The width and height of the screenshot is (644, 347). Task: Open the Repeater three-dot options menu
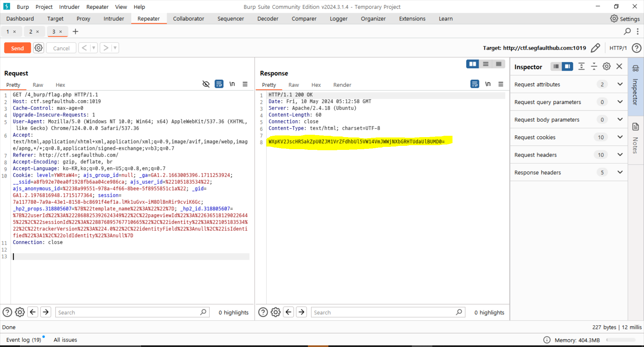(x=638, y=31)
